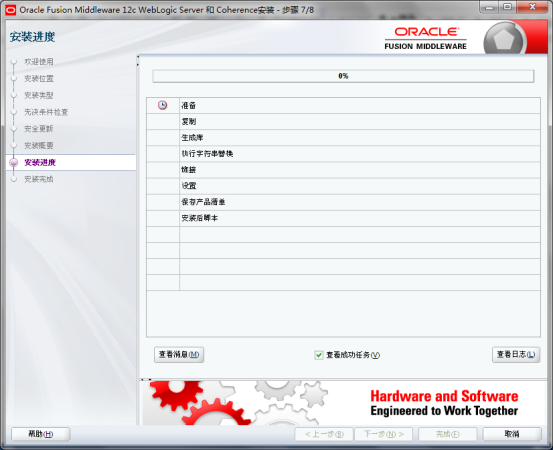Click the Oracle window icon in title bar
Image resolution: width=553 pixels, height=450 pixels.
11,10
